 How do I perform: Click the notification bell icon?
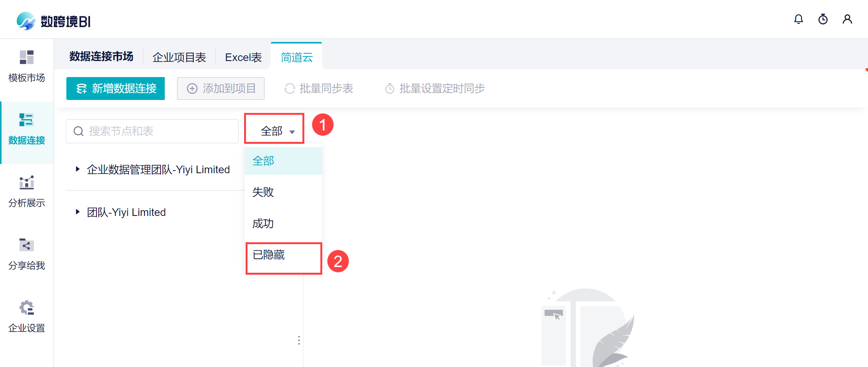798,19
